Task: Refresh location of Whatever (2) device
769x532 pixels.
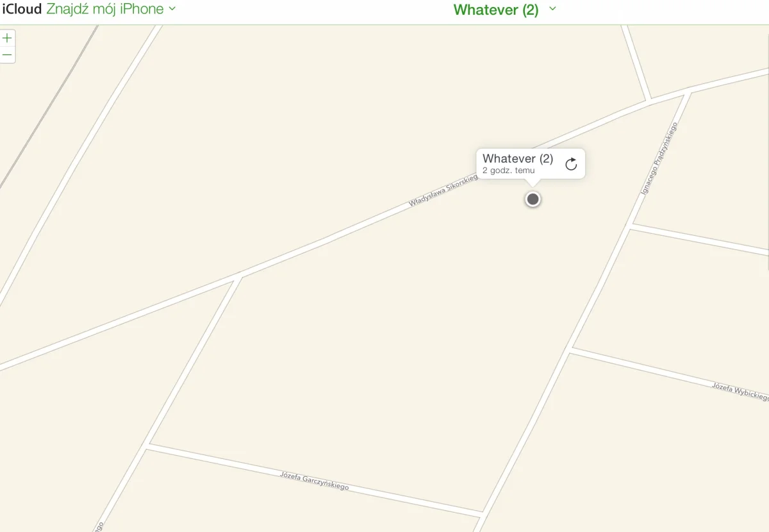Action: point(571,164)
